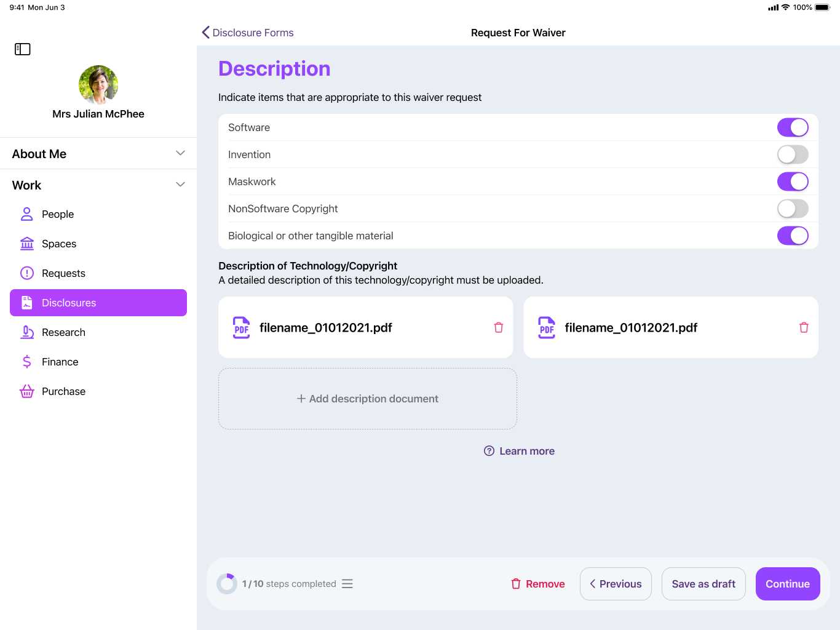This screenshot has height=630, width=840.
Task: Open the steps list menu icon
Action: (347, 584)
